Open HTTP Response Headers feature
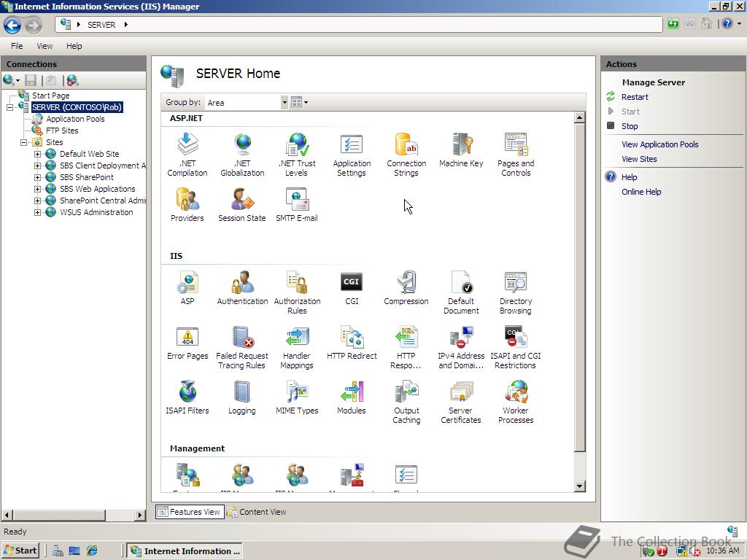The width and height of the screenshot is (747, 560). 406,348
